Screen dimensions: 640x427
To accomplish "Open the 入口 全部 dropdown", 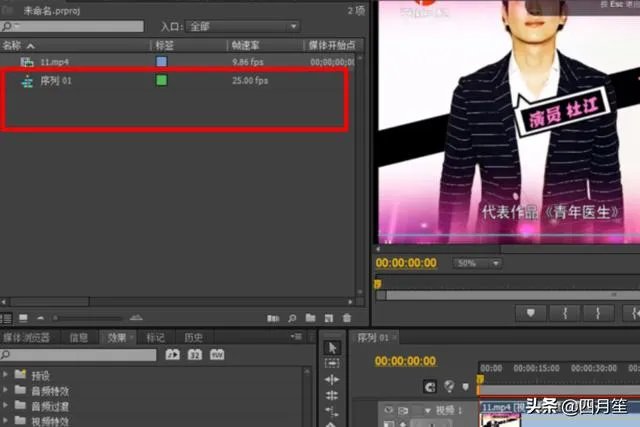I will pyautogui.click(x=242, y=27).
